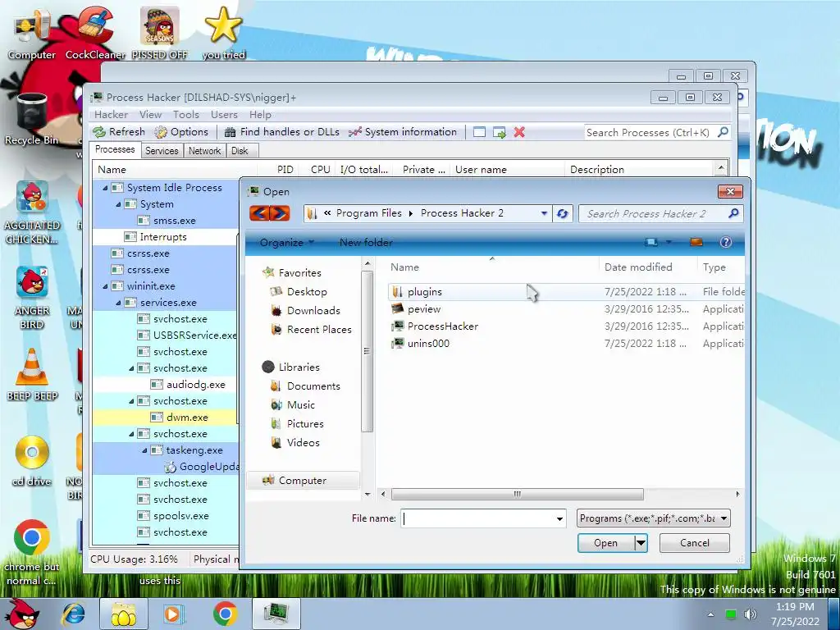Click New folder in the dialog toolbar
The image size is (840, 630).
366,242
